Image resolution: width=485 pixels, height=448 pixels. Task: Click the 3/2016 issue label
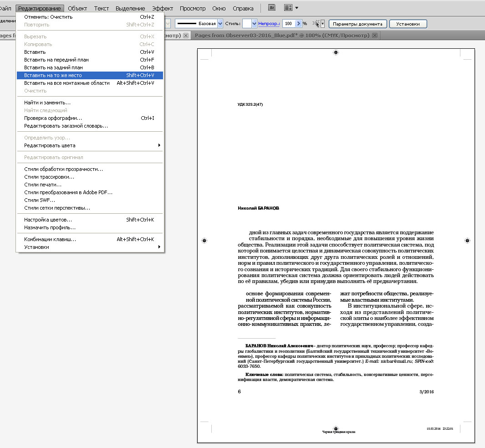tap(427, 392)
